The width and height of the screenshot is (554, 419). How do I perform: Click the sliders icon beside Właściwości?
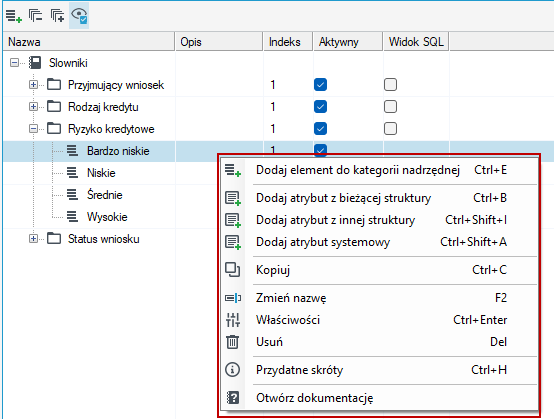233,320
